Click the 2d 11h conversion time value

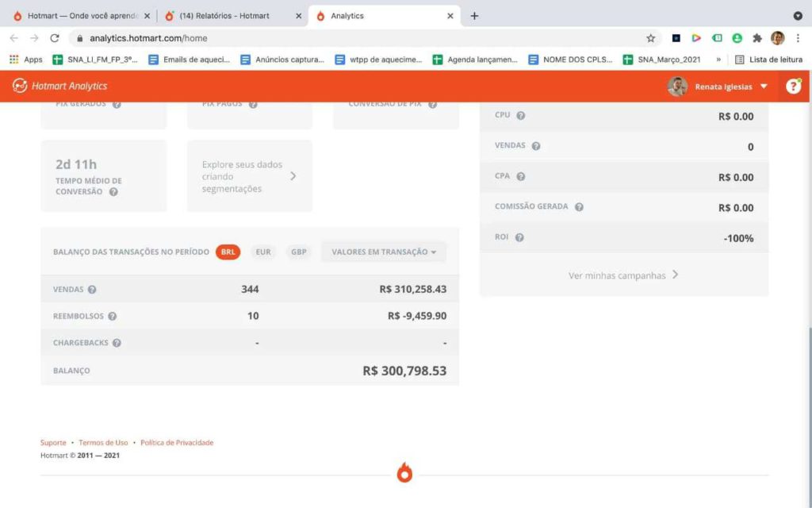pyautogui.click(x=76, y=164)
